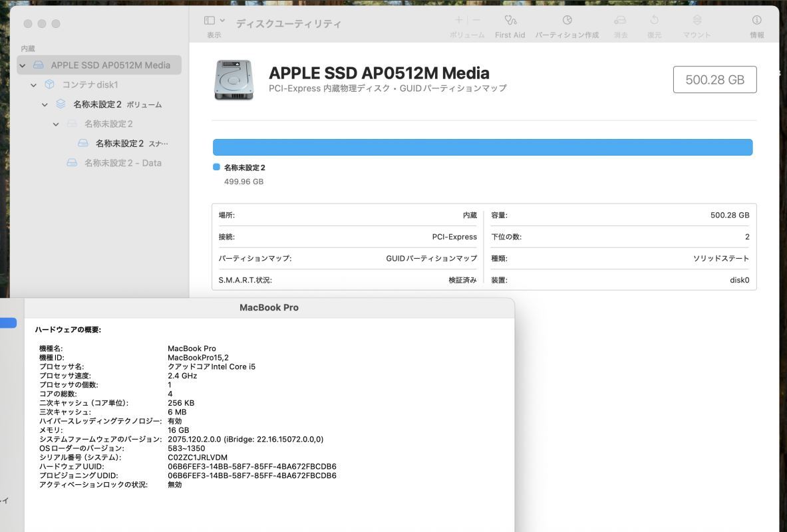The height and width of the screenshot is (532, 787).
Task: Click the blue disk usage bar
Action: [x=482, y=147]
